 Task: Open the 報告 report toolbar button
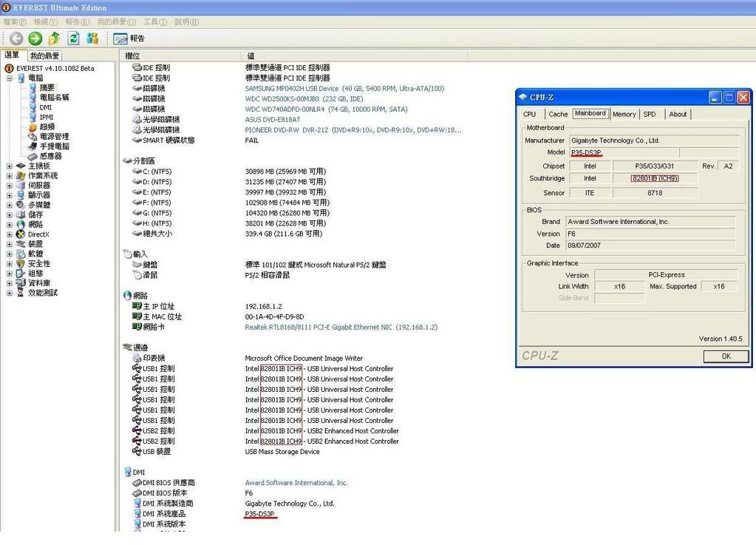click(129, 38)
